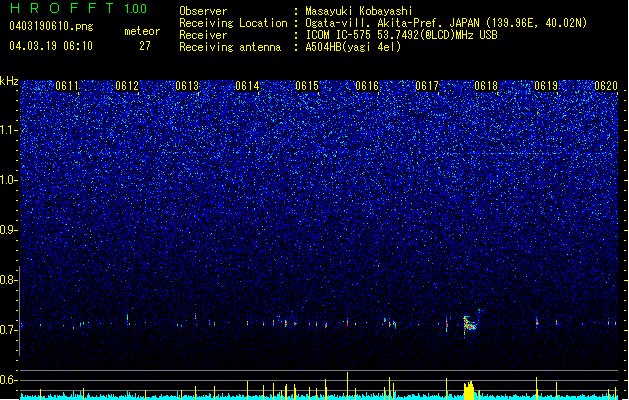Click the 0619 time marker
Screen dimensions: 629x400
pos(546,86)
